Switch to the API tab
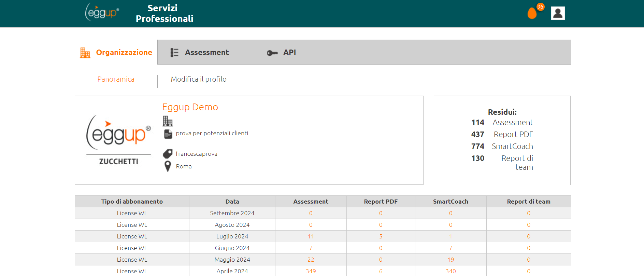 (x=282, y=52)
